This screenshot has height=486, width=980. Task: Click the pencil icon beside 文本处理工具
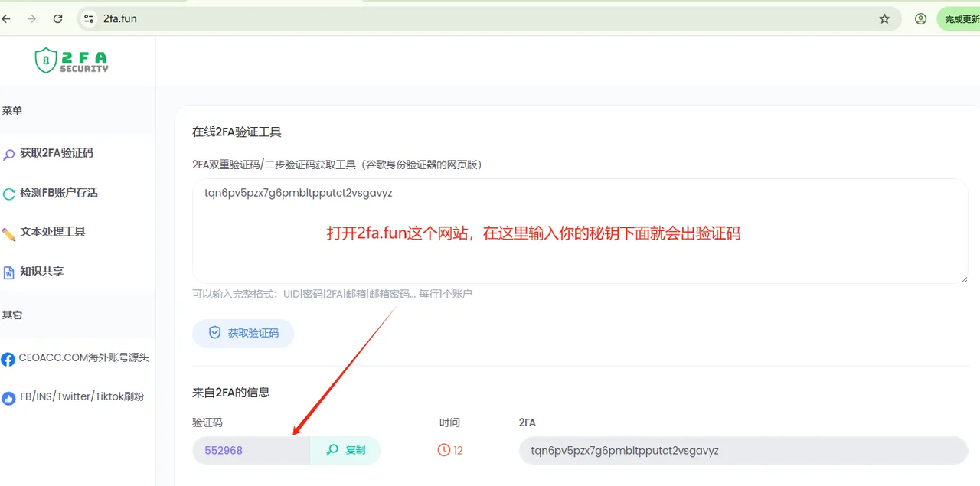pos(9,234)
